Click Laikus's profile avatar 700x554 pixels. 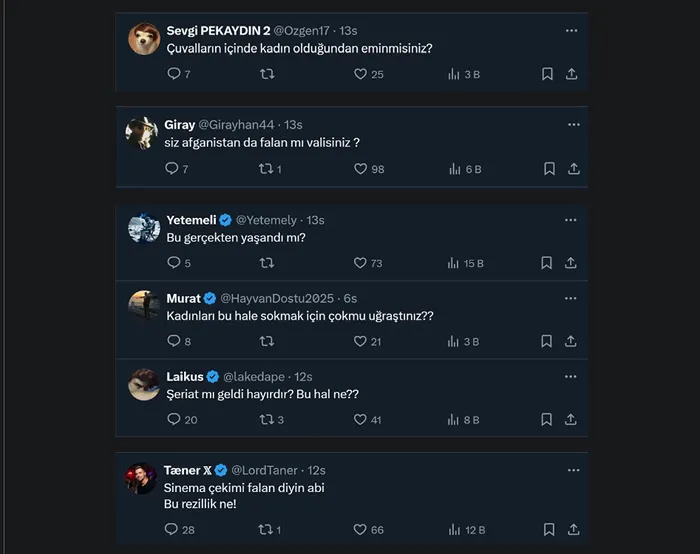tap(144, 385)
